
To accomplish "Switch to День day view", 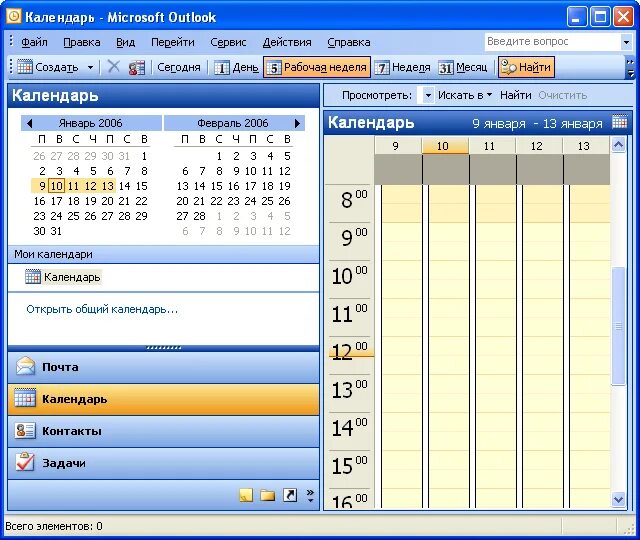I will pos(237,67).
